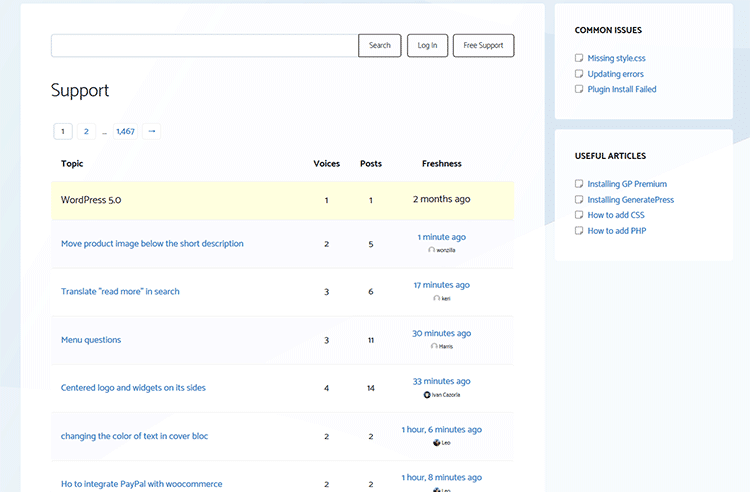Image resolution: width=750 pixels, height=492 pixels.
Task: Click the note icon beside How to add CSS
Action: click(579, 215)
